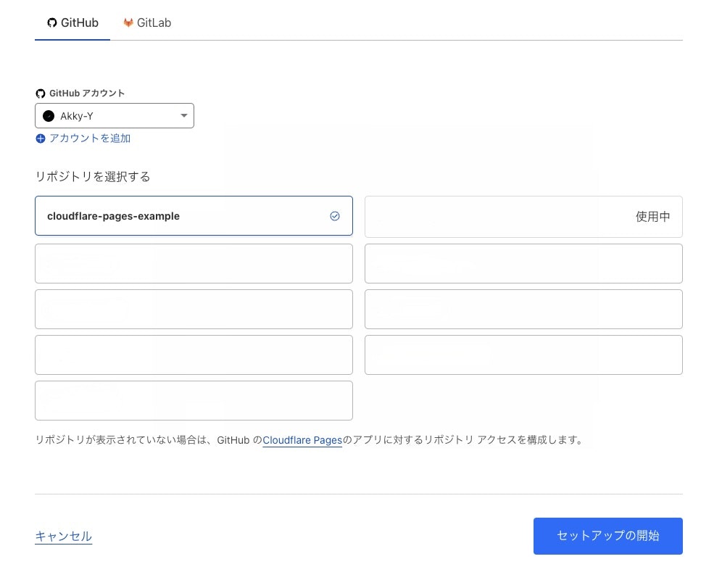Click the GitHub logo beside GitHub アカウント label
This screenshot has width=722, height=588.
point(41,94)
